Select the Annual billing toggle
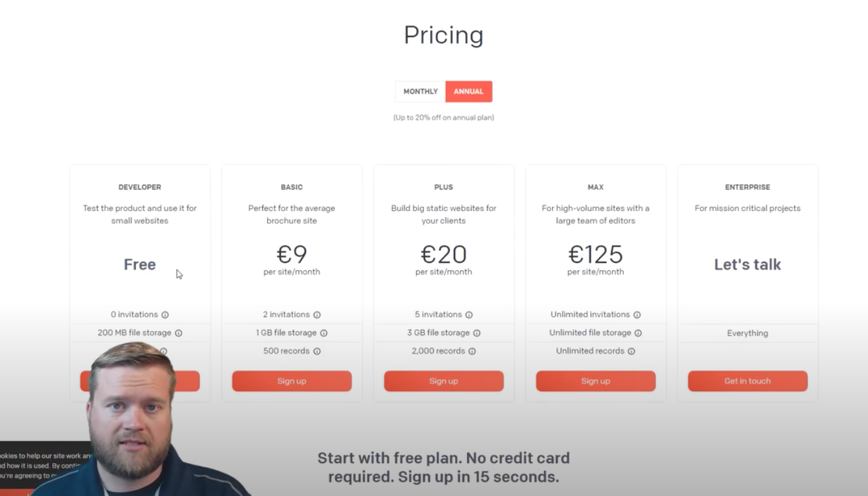Image resolution: width=868 pixels, height=496 pixels. 469,92
